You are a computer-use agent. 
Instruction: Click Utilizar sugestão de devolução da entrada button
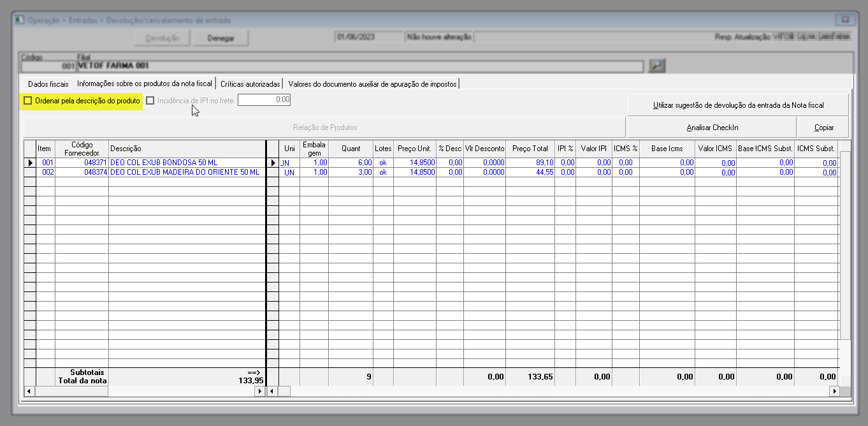(738, 105)
